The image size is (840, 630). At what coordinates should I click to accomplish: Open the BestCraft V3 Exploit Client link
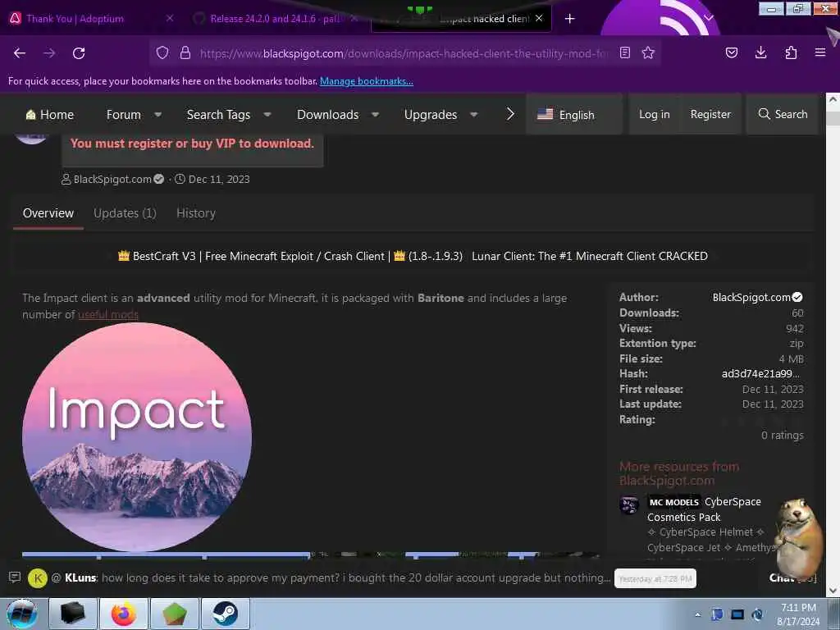(x=290, y=256)
